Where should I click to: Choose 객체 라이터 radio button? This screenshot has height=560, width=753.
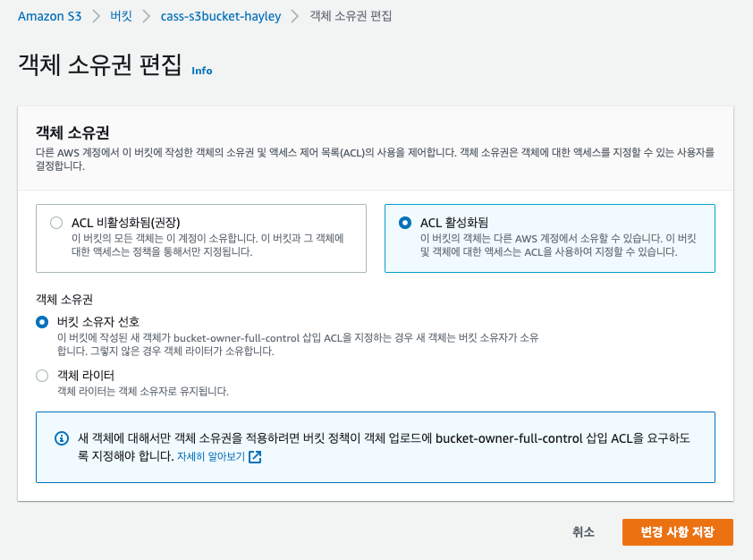click(42, 376)
